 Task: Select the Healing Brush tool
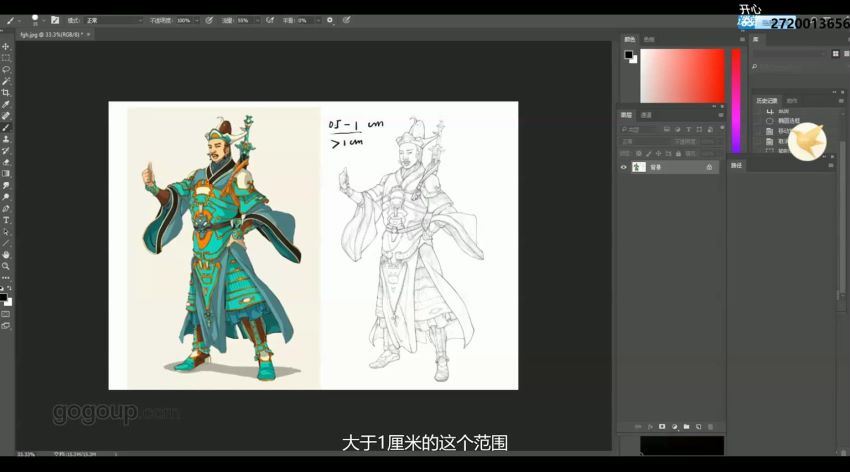tap(6, 115)
